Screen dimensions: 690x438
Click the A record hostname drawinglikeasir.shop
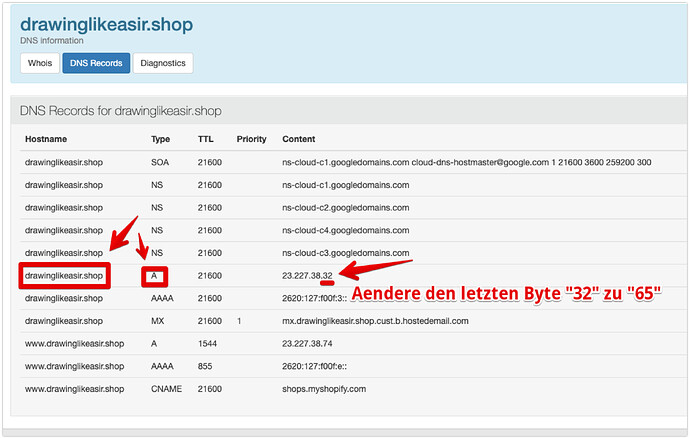[64, 276]
